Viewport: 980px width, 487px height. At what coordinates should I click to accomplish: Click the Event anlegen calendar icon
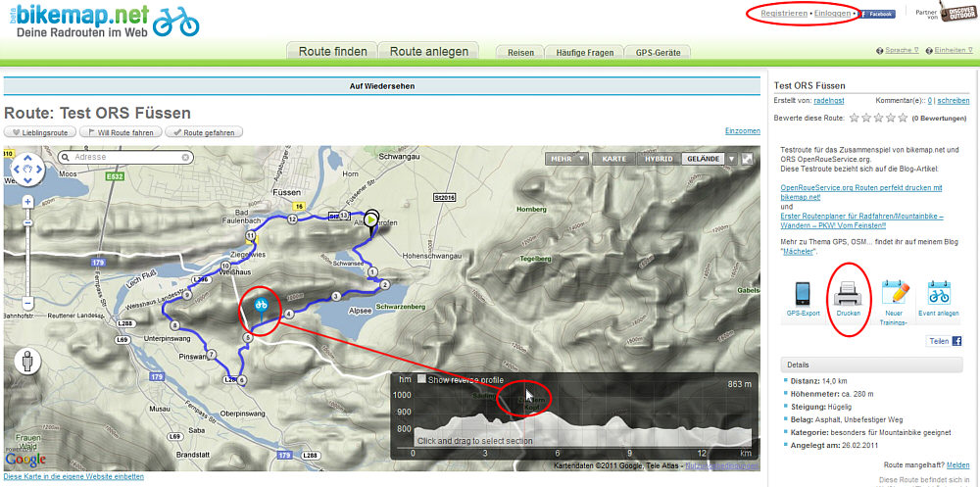point(939,293)
